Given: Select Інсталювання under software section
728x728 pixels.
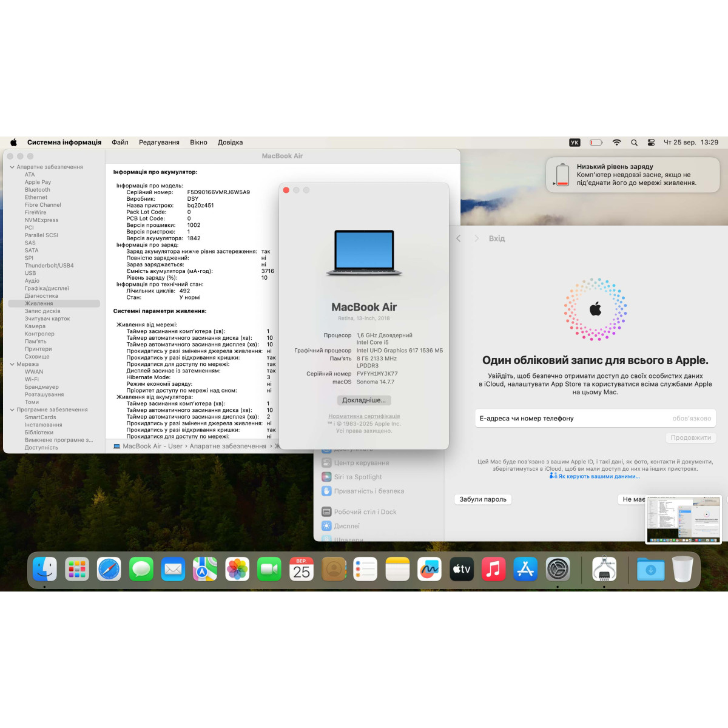Looking at the screenshot, I should [43, 425].
